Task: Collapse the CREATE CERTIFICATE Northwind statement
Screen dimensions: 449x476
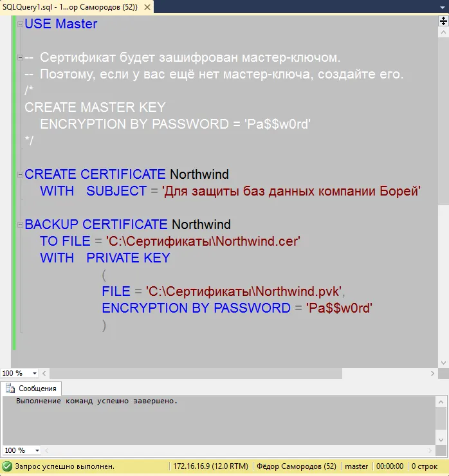Action: (x=21, y=175)
